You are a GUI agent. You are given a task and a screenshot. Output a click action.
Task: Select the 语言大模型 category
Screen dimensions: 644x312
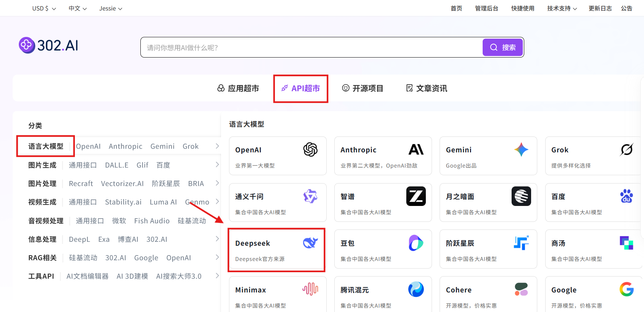coord(46,146)
